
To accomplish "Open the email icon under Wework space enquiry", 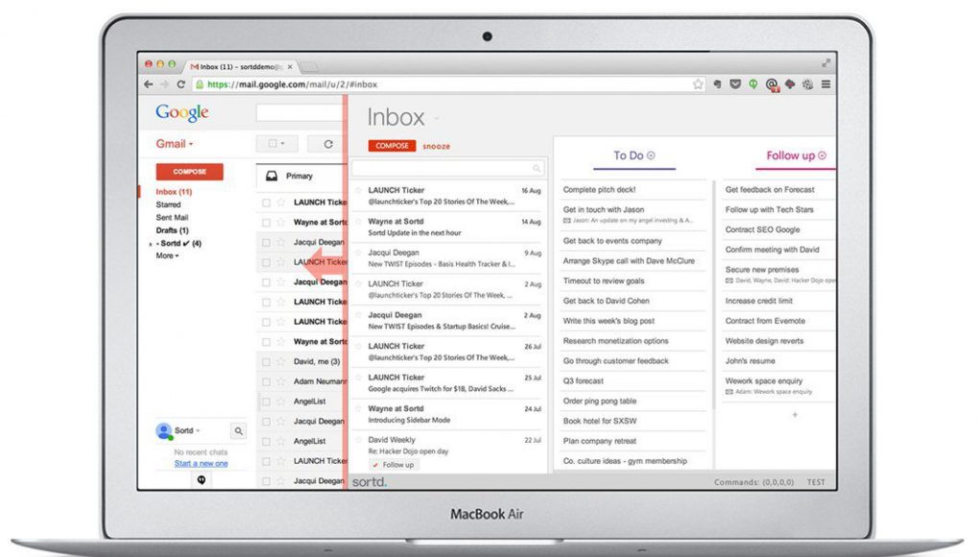I will pos(729,392).
